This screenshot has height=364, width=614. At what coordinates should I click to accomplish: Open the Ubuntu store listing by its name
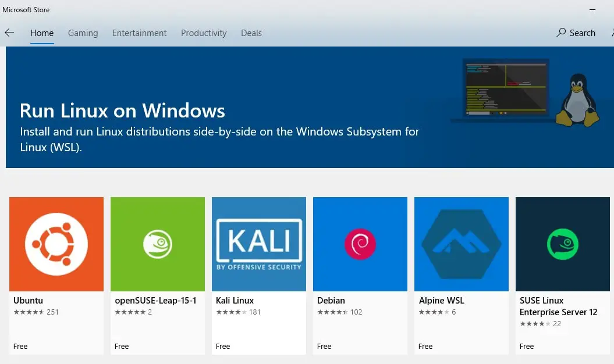pyautogui.click(x=27, y=300)
